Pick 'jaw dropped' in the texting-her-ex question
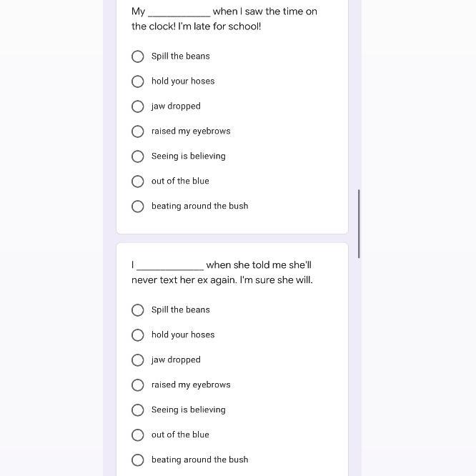The height and width of the screenshot is (476, 476). click(138, 360)
